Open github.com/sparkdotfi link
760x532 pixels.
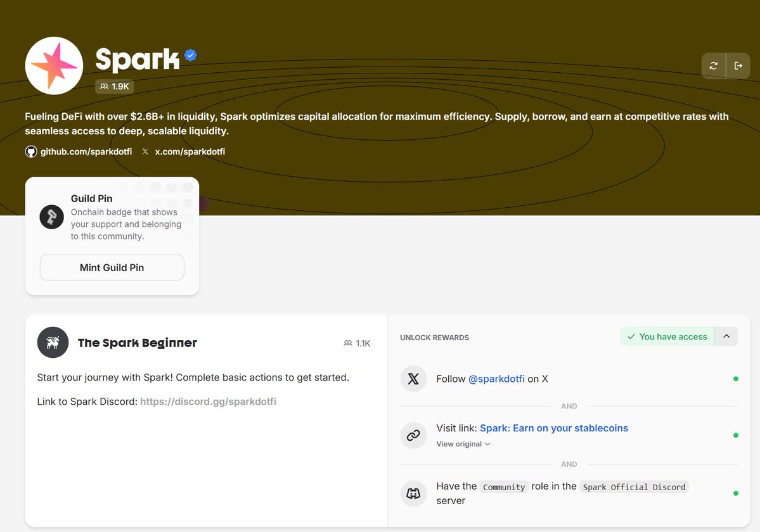point(86,151)
